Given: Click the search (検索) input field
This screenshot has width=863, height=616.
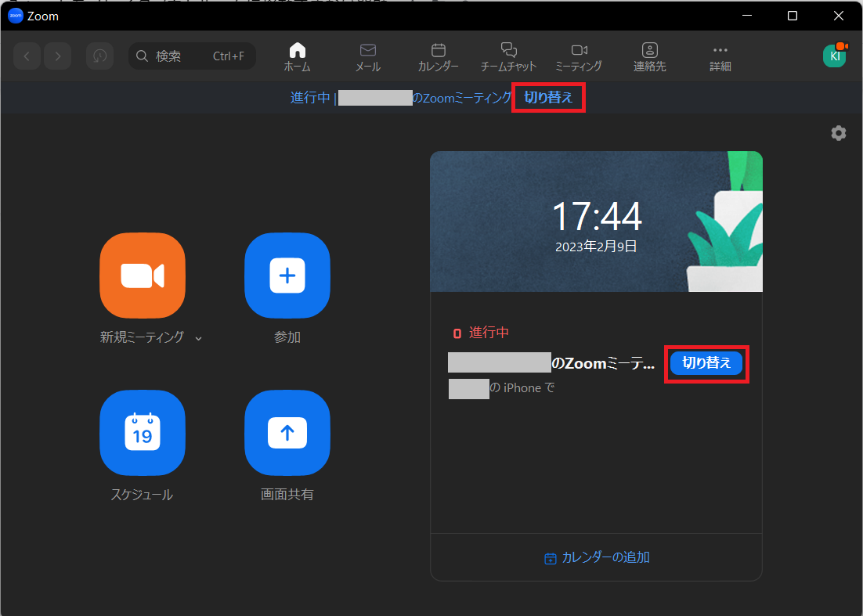Looking at the screenshot, I should [192, 56].
